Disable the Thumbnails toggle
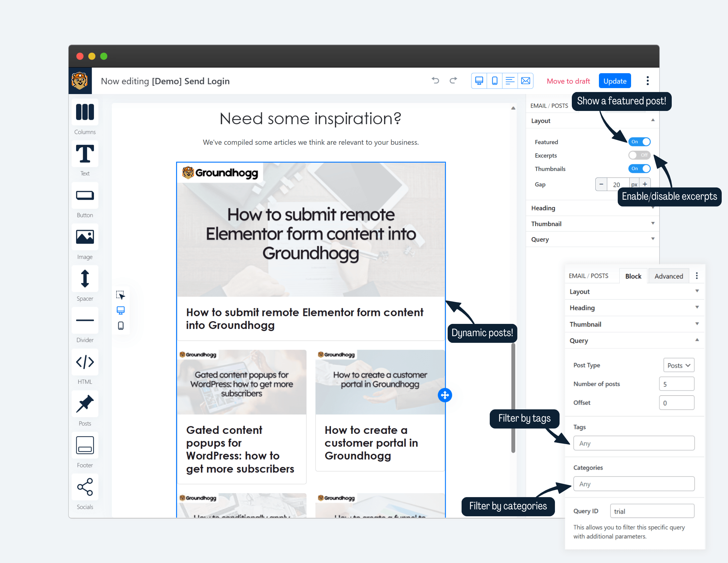Image resolution: width=728 pixels, height=563 pixels. pyautogui.click(x=639, y=169)
